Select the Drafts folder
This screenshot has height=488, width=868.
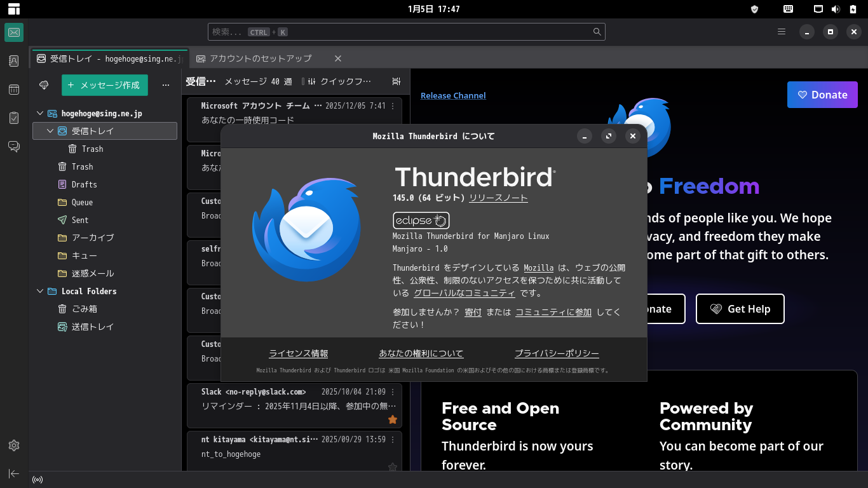pos(105,184)
